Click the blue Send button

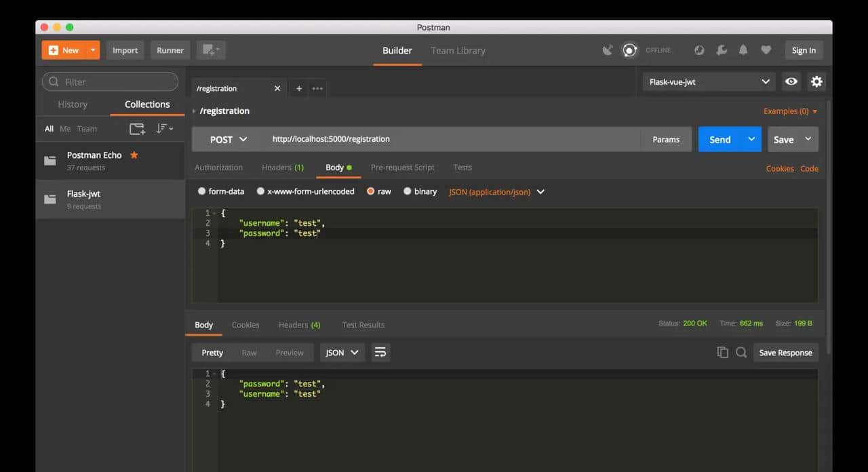pos(719,140)
